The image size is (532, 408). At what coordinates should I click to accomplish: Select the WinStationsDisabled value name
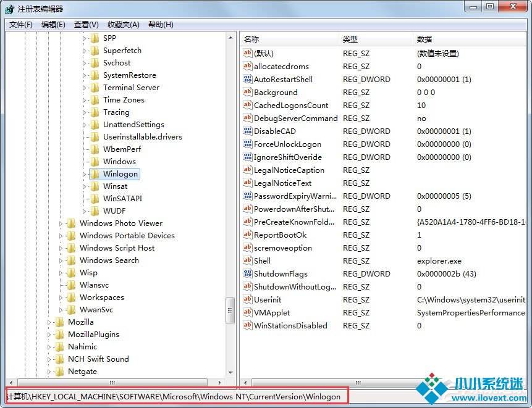coord(290,326)
